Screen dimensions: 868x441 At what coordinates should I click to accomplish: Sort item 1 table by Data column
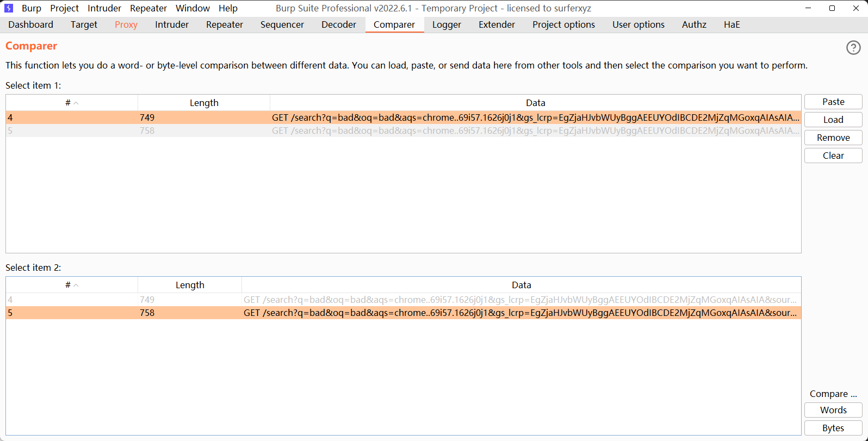coord(536,103)
